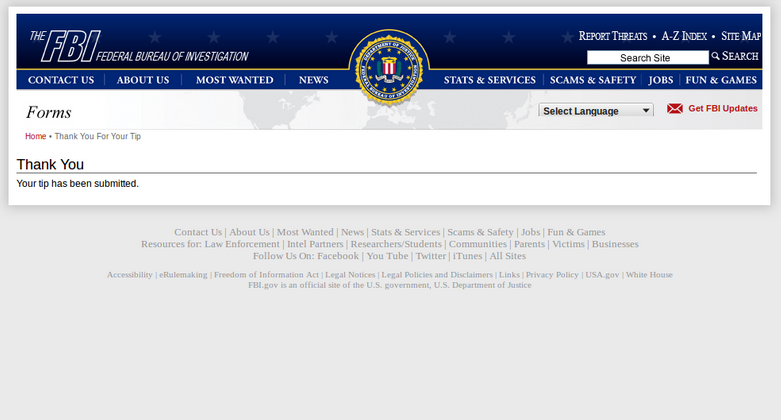
Task: Open the Scams & Safety menu
Action: [593, 80]
